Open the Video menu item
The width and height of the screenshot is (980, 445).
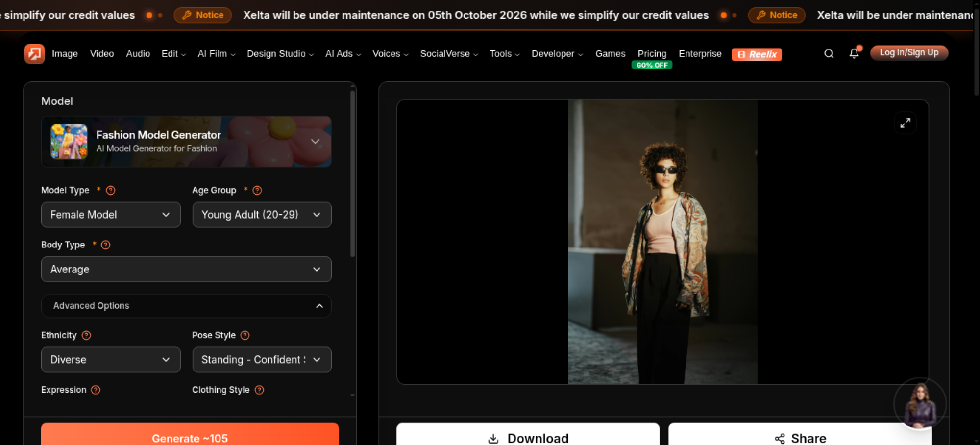click(102, 54)
